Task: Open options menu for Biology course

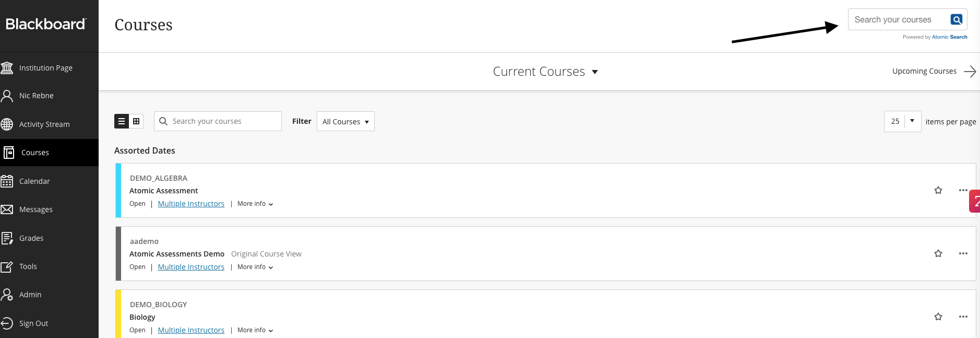Action: (x=963, y=317)
